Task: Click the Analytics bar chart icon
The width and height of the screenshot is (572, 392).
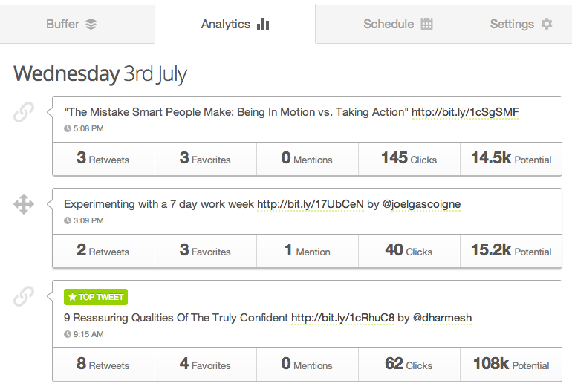Action: [263, 24]
